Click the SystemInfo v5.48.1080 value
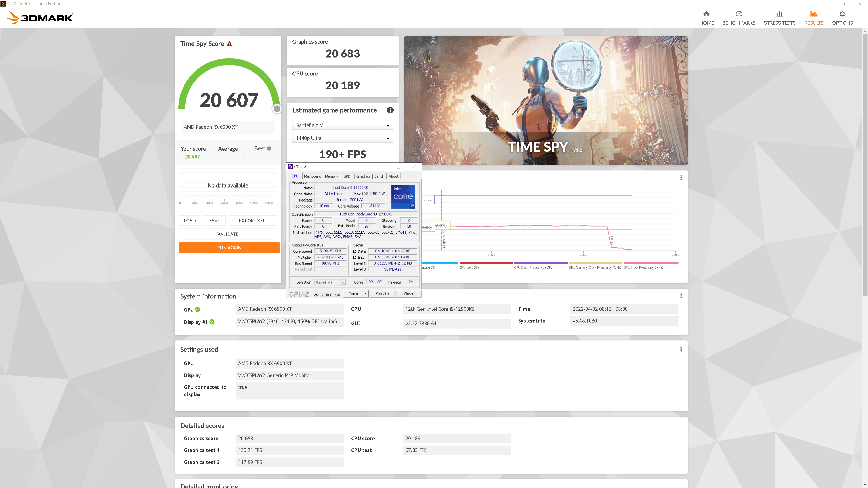 [x=624, y=321]
